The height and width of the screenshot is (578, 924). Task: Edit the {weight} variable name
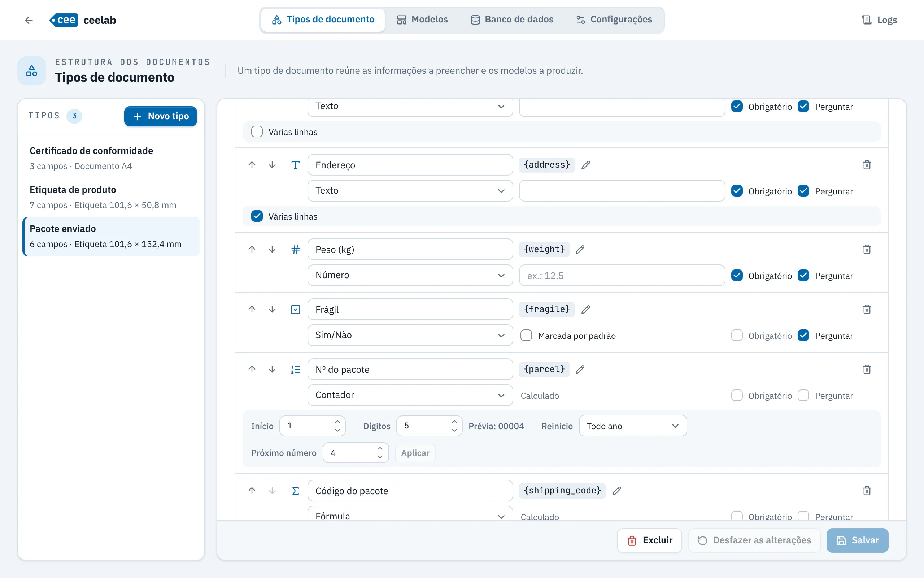pyautogui.click(x=580, y=249)
